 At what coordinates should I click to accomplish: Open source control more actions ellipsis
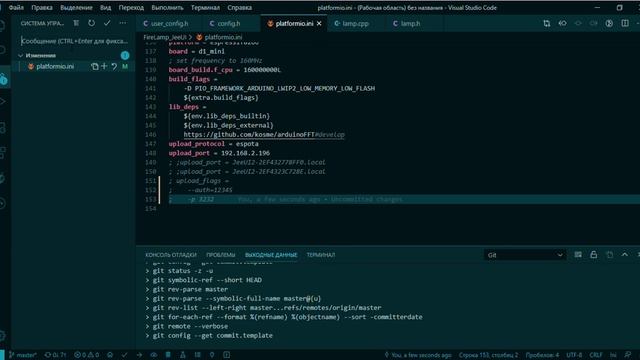122,23
